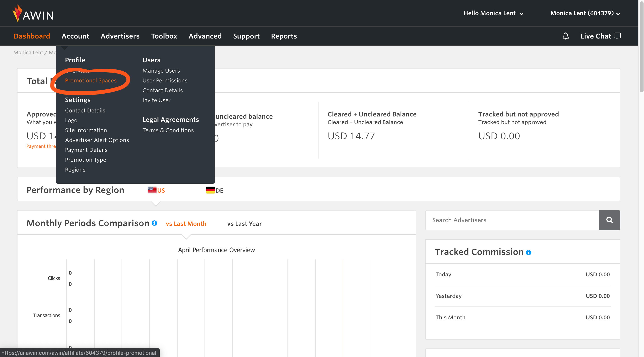Viewport: 644px width, 357px height.
Task: Click Tracked but not approved heading
Action: pos(518,114)
